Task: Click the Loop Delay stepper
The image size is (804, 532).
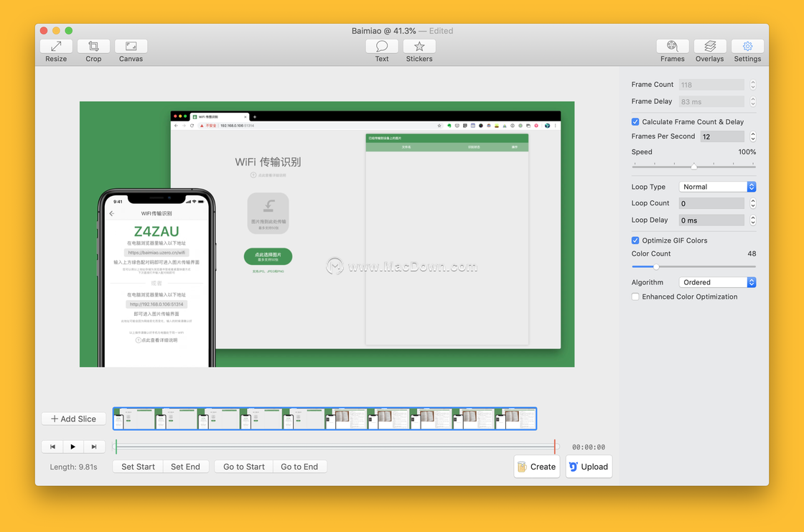Action: 753,220
